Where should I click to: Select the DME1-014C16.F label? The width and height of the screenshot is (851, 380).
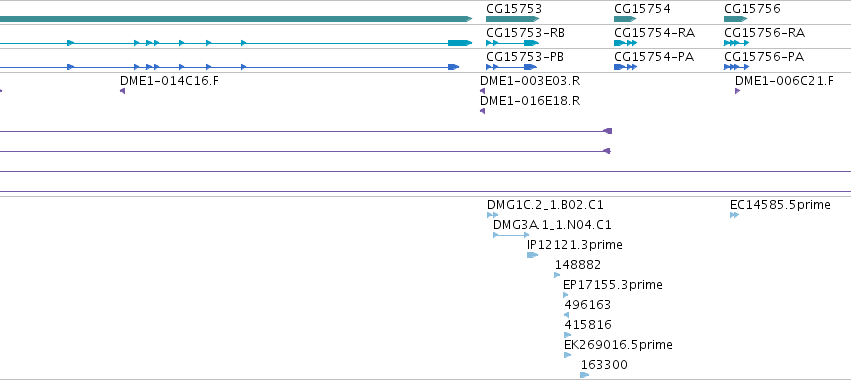click(170, 81)
